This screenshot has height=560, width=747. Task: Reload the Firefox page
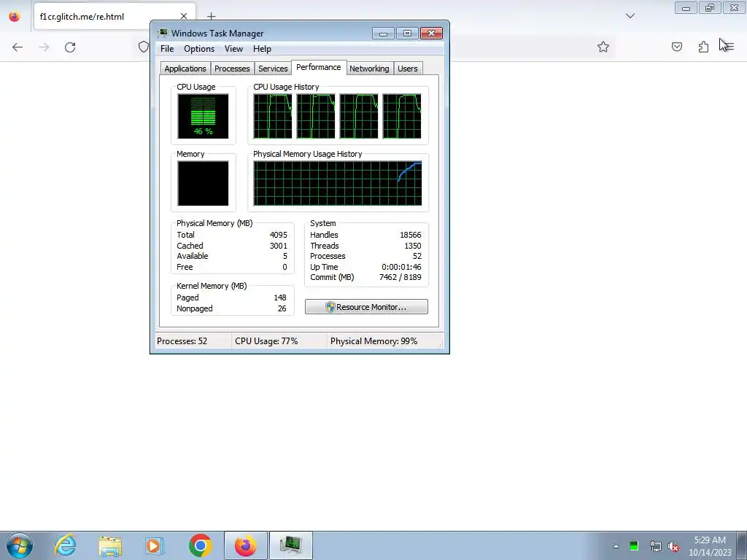[70, 47]
